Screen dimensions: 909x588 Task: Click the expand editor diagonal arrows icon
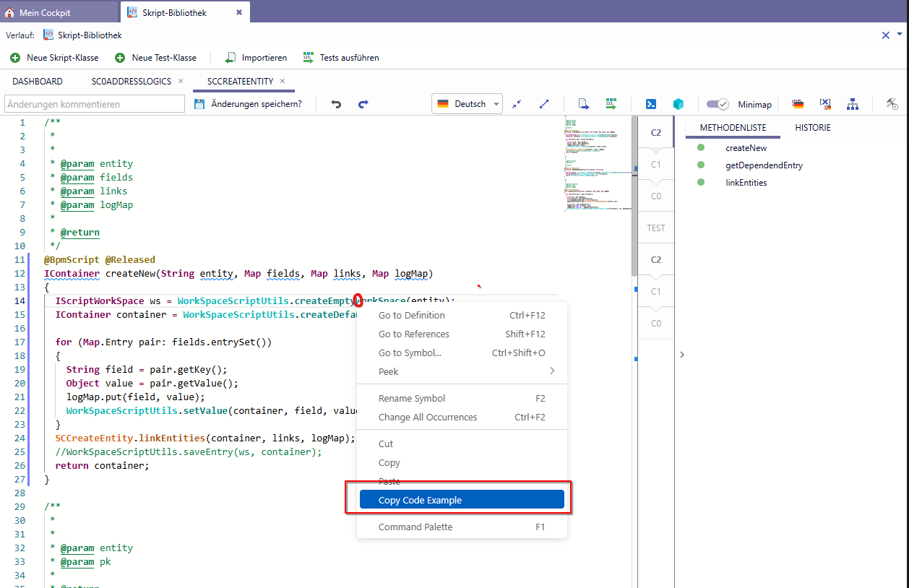point(544,104)
